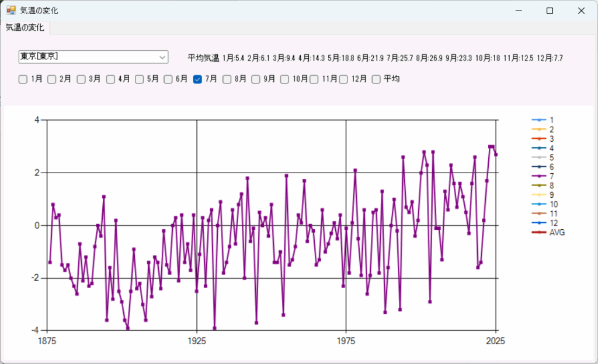Tick the 12月 month checkbox

coord(343,79)
